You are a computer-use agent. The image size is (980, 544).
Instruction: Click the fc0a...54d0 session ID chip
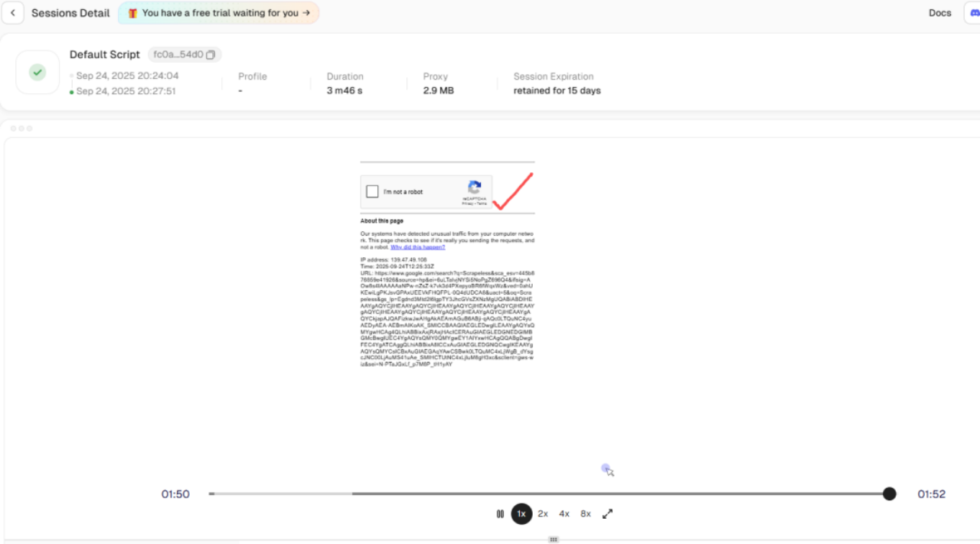[x=177, y=55]
